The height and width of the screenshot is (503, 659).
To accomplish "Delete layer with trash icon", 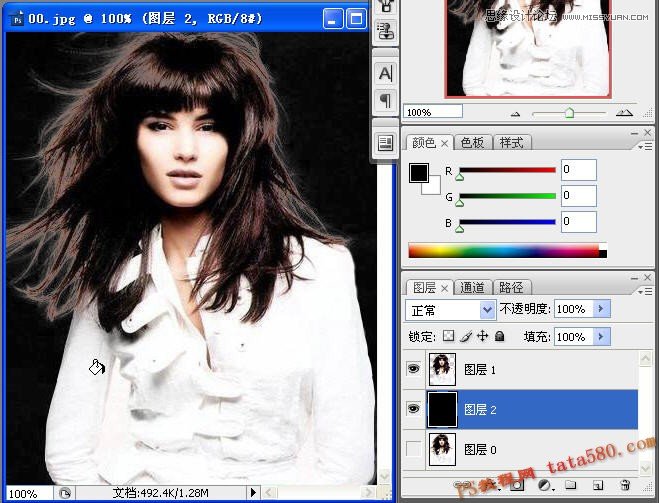I will (x=625, y=485).
